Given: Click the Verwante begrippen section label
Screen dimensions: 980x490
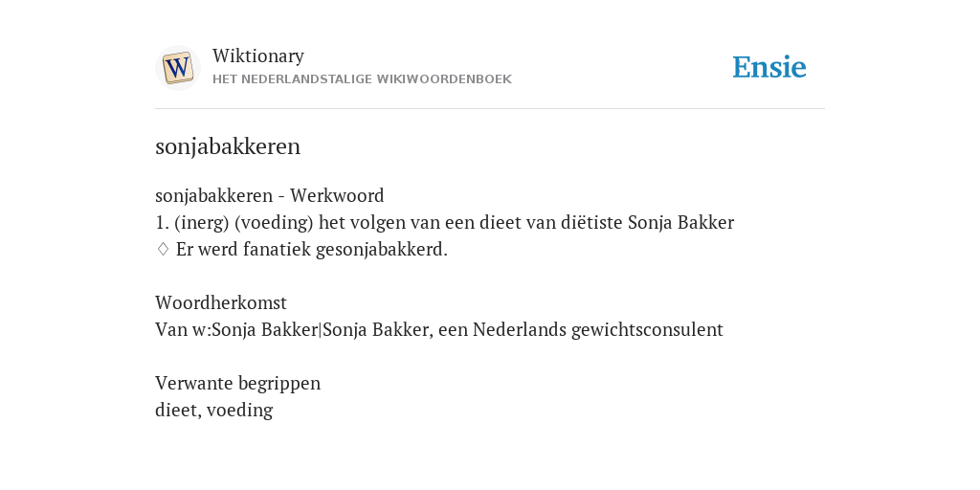Looking at the screenshot, I should click(237, 383).
